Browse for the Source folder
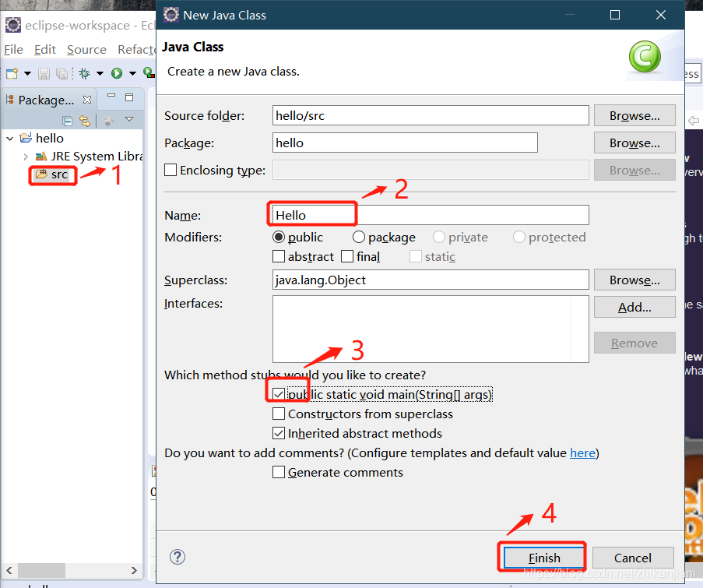Viewport: 703px width, 588px height. point(634,116)
